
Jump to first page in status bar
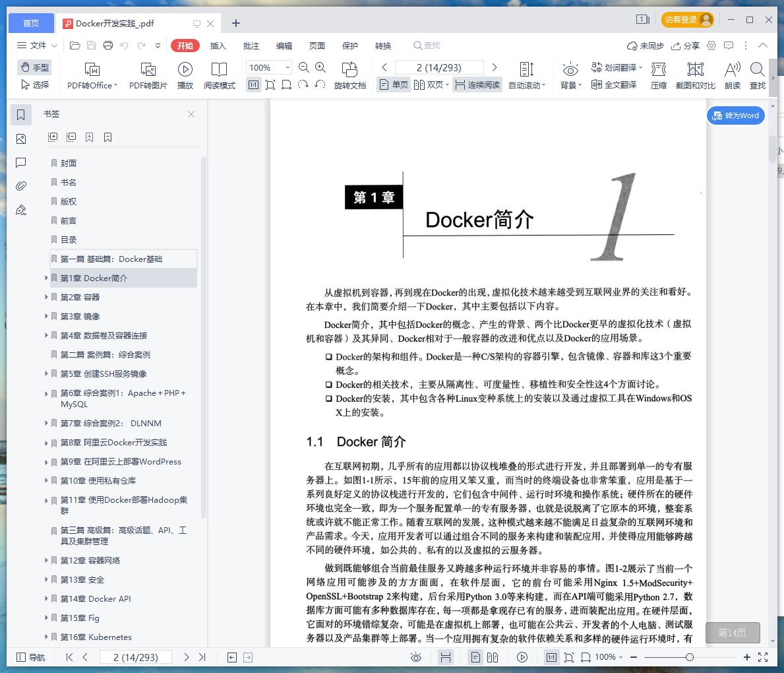[x=69, y=657]
